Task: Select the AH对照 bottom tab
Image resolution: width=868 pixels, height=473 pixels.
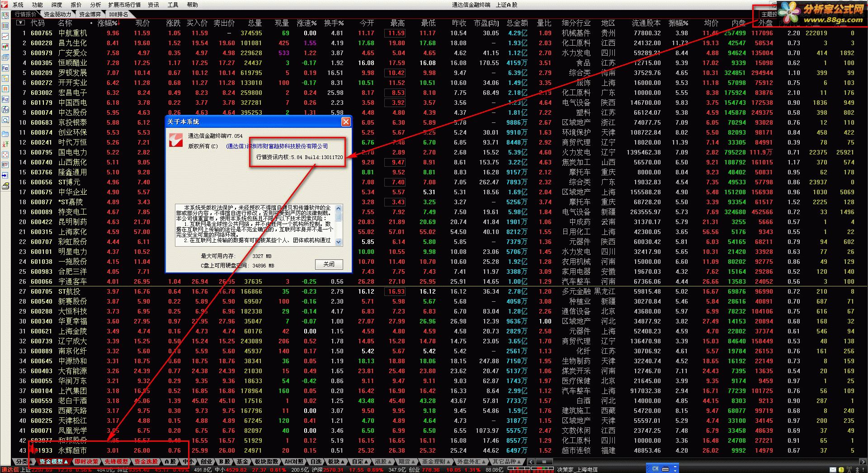Action: (x=294, y=461)
